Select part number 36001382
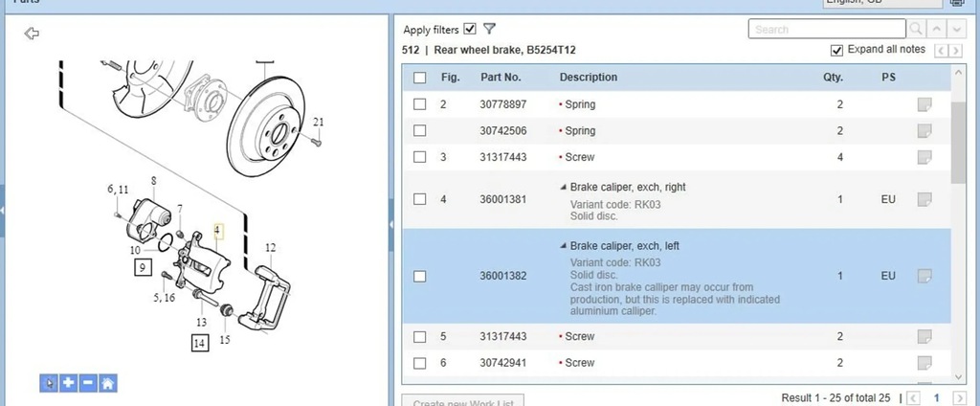The image size is (980, 406). (x=503, y=276)
